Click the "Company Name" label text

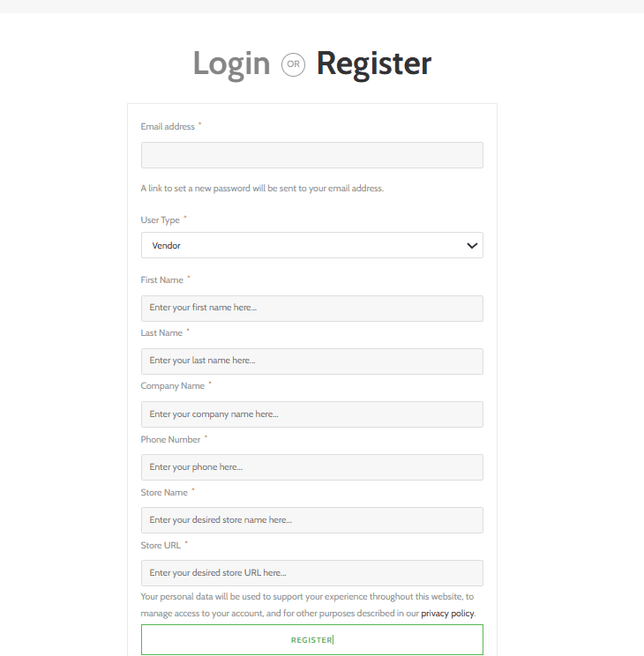tap(173, 386)
